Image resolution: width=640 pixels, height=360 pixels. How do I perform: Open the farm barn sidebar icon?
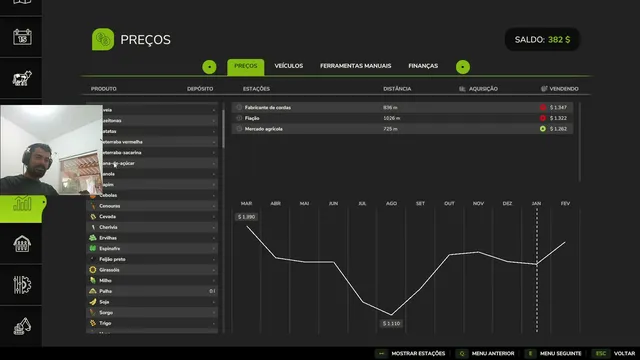[x=22, y=244]
